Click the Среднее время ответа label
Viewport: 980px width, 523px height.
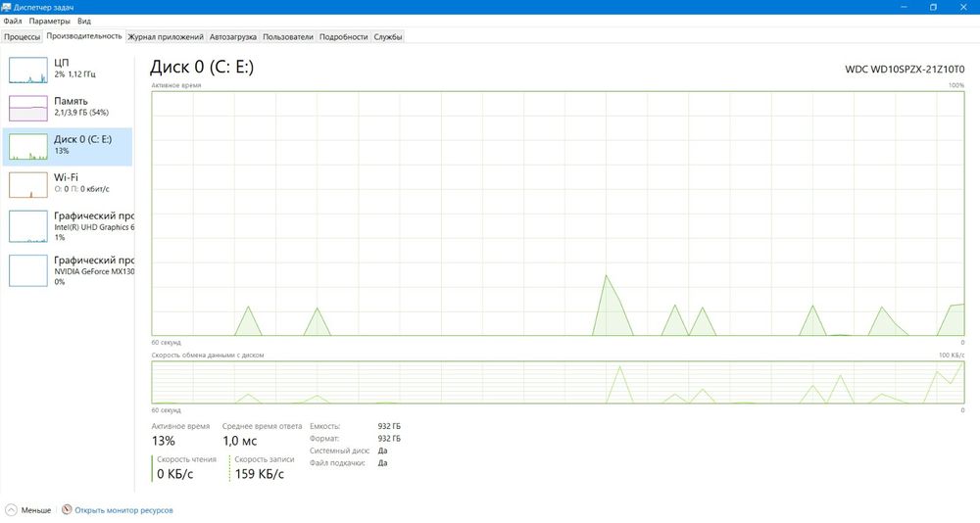tap(262, 426)
